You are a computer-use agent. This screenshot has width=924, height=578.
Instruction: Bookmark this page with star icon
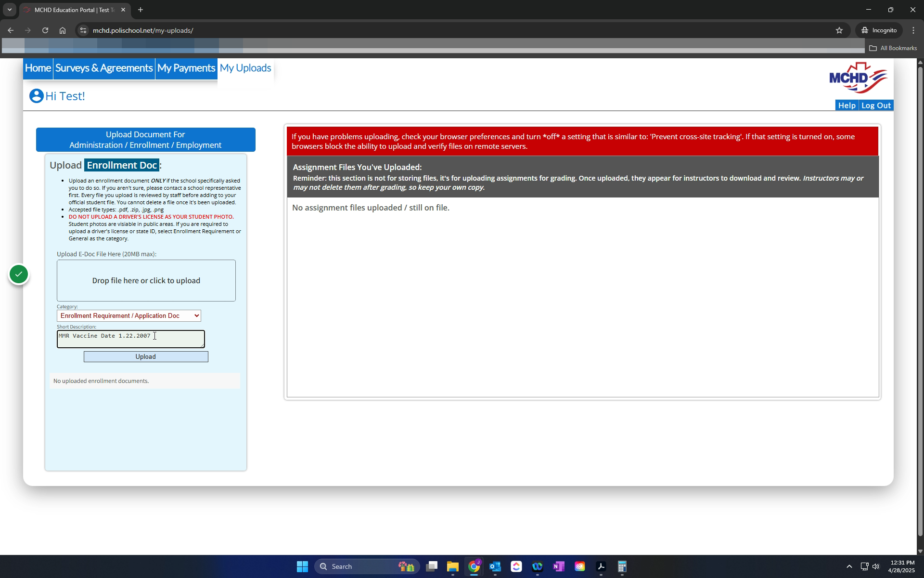pyautogui.click(x=839, y=30)
